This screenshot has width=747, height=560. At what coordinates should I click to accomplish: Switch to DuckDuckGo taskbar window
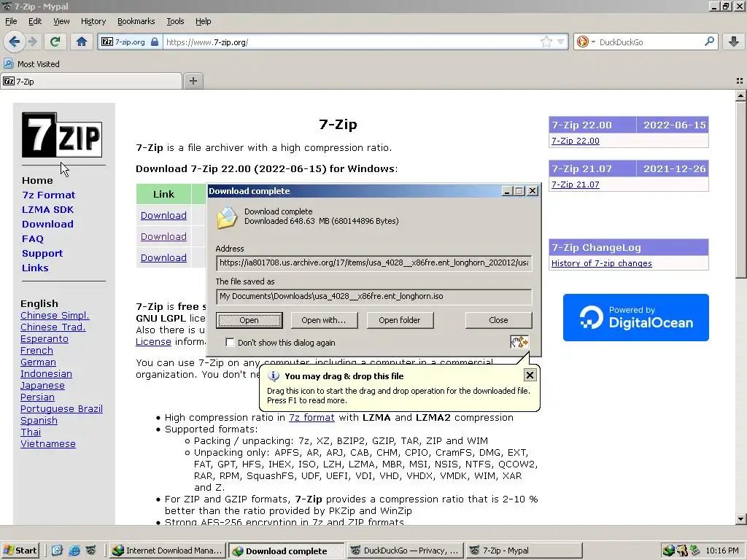click(404, 551)
